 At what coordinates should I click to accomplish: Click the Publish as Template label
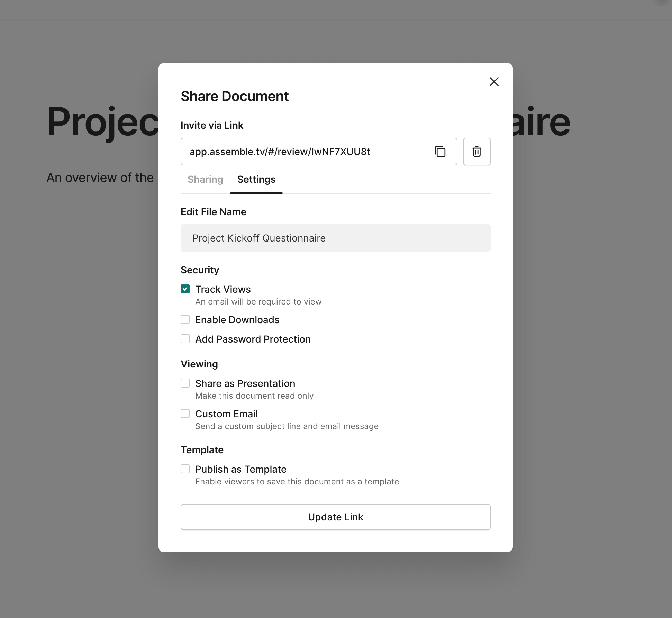coord(240,469)
